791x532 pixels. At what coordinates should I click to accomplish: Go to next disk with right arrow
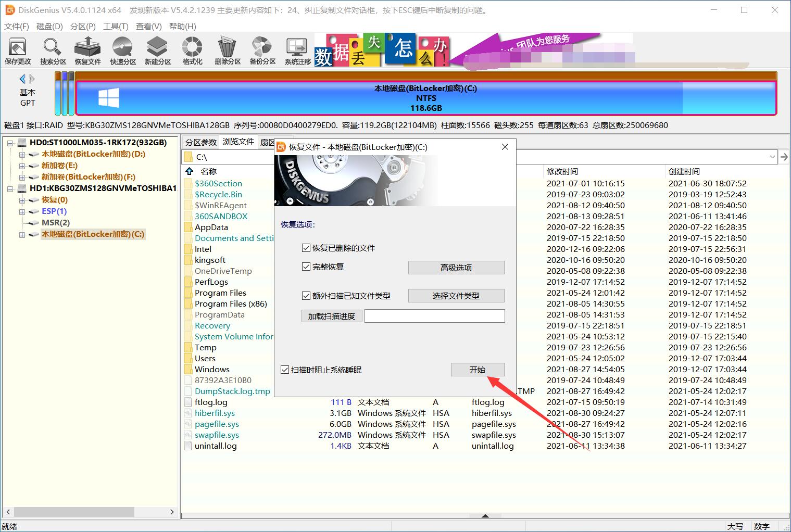[32, 79]
